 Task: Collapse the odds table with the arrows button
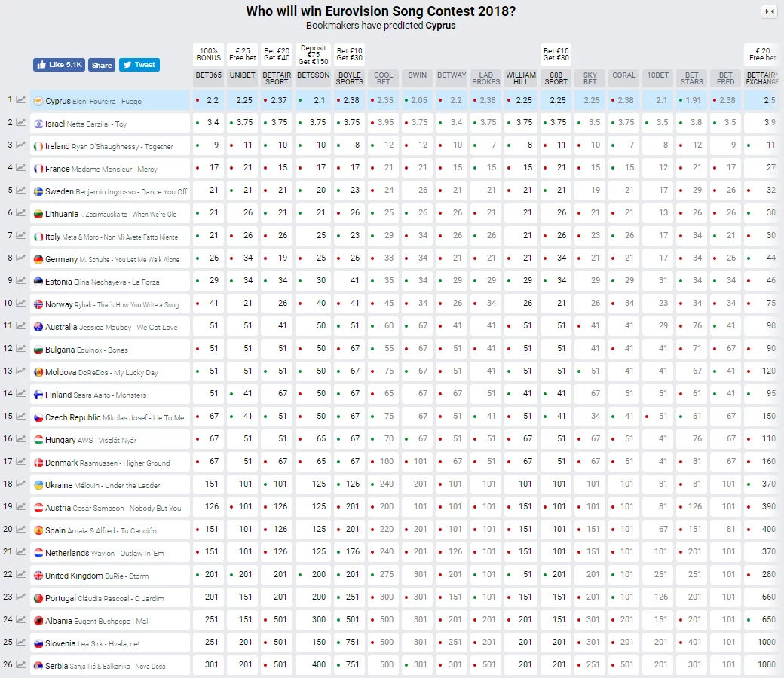coord(769,11)
